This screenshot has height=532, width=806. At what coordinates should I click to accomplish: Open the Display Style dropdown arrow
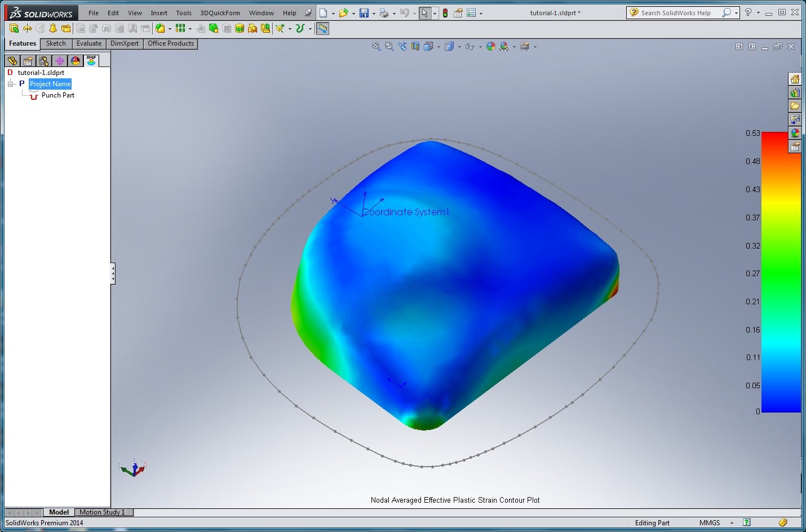click(459, 47)
